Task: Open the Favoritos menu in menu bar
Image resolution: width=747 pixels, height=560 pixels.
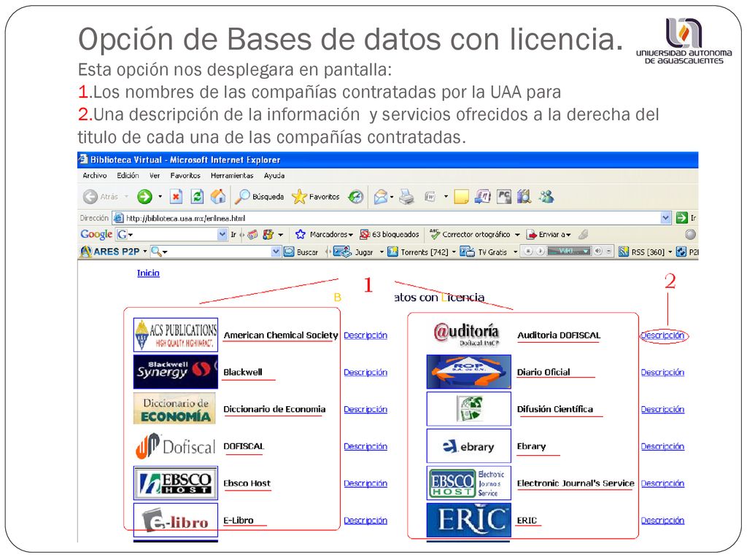Action: pyautogui.click(x=185, y=175)
